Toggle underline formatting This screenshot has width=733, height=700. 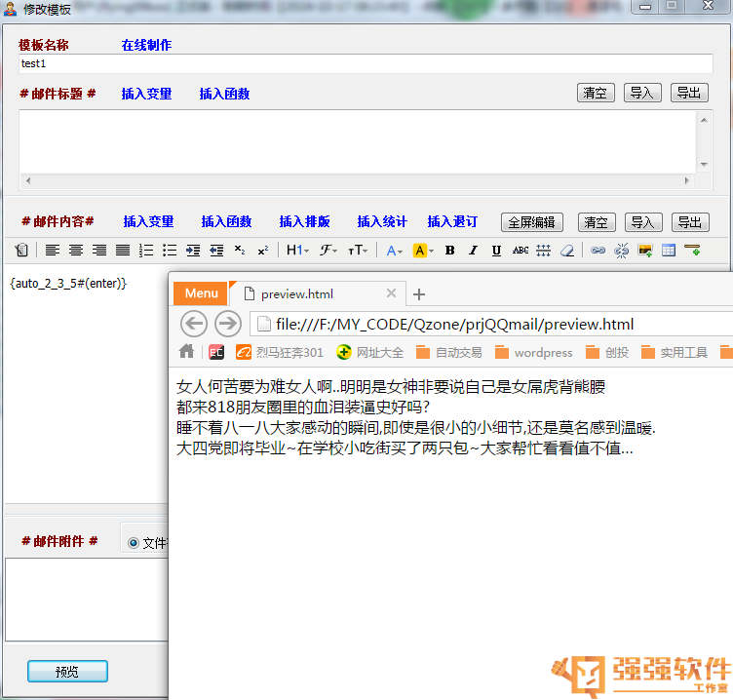(496, 251)
